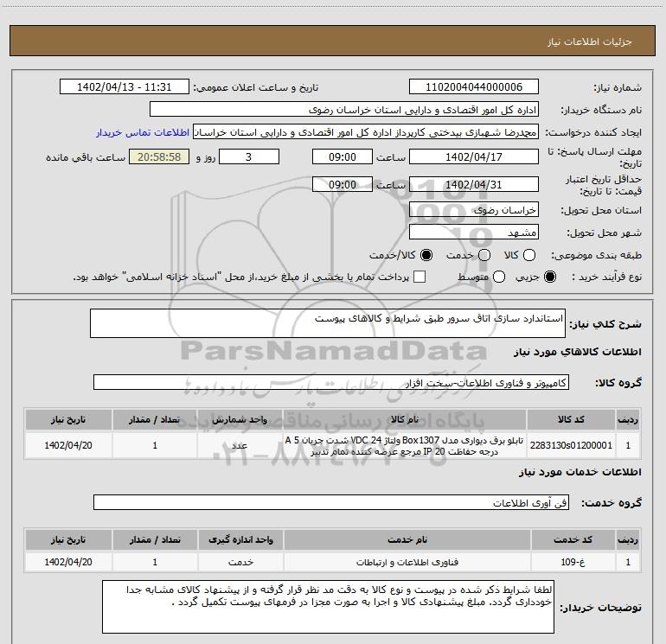Viewport: 666px width, 644px height.
Task: Click the کد کالا column header
Action: click(x=571, y=419)
